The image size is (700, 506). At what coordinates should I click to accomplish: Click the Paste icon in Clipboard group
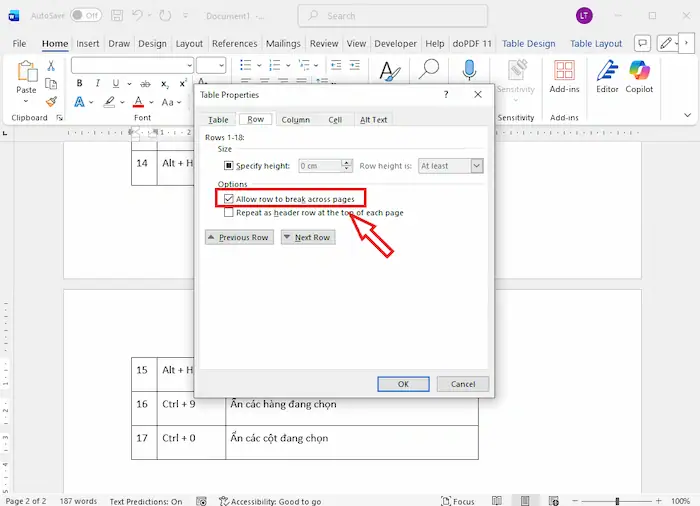(26, 74)
